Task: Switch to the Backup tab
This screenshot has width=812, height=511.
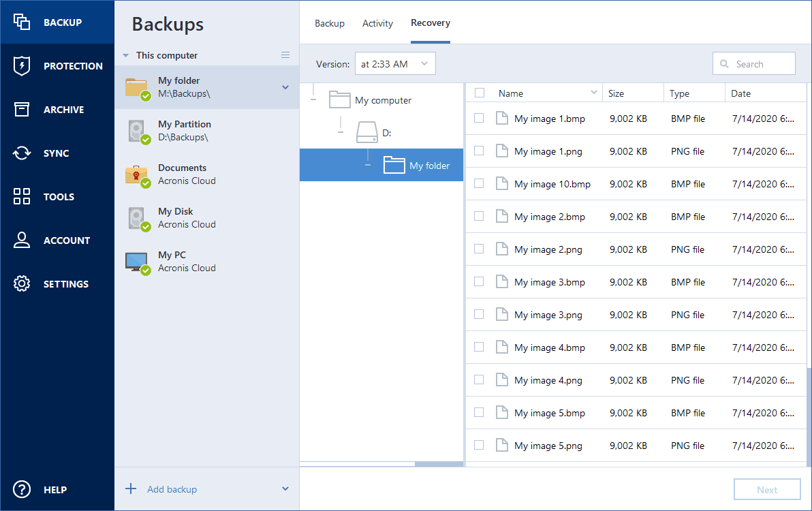Action: [330, 23]
